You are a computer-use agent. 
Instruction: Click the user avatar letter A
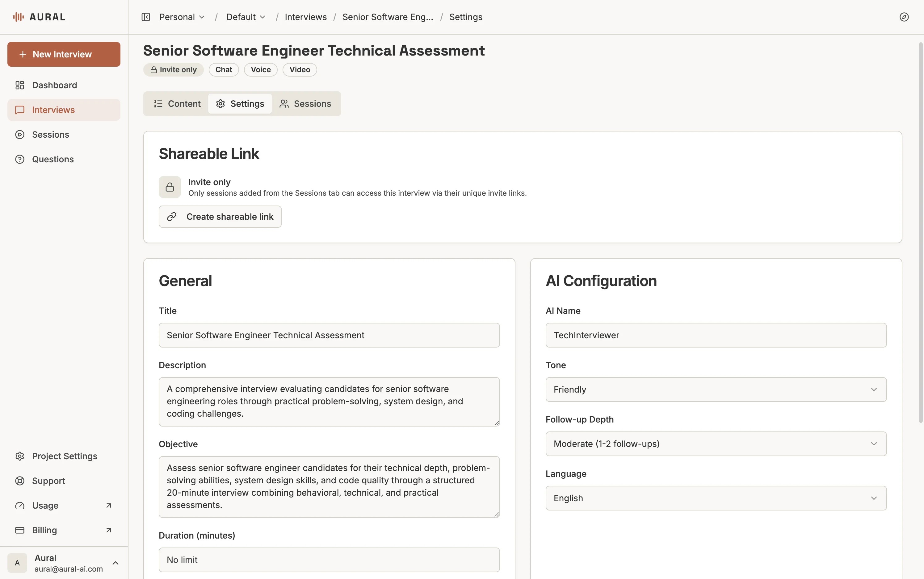[17, 563]
